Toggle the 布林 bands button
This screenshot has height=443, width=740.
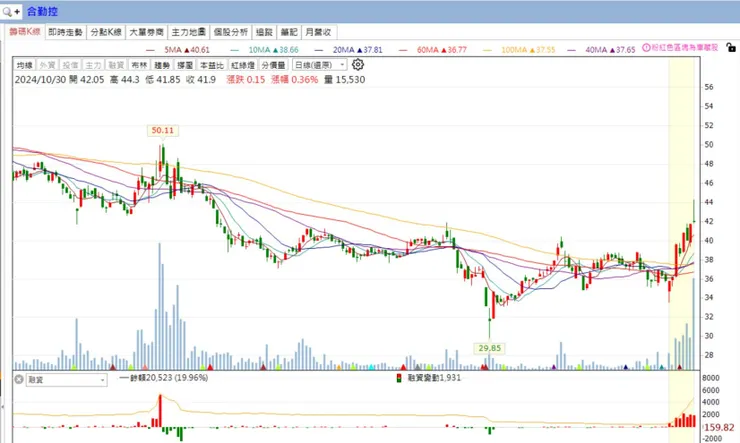(x=139, y=65)
